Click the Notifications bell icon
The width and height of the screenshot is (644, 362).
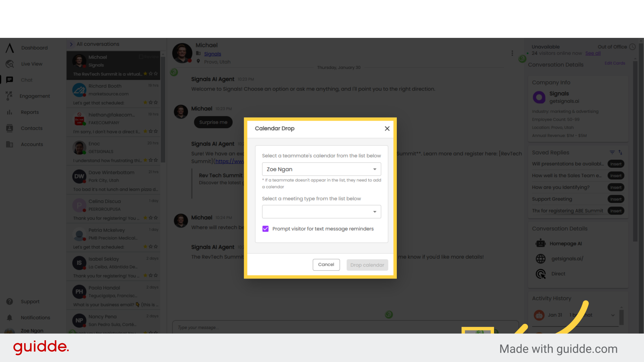pos(9,317)
